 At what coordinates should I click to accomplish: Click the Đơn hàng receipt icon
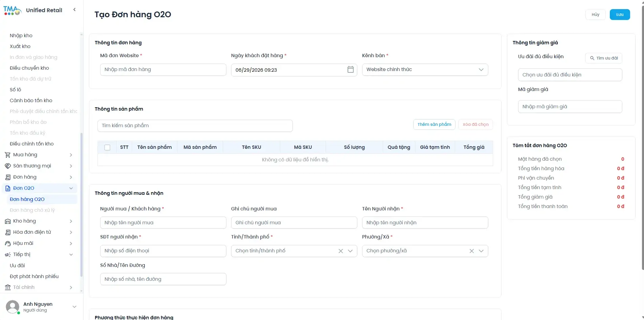coord(7,177)
